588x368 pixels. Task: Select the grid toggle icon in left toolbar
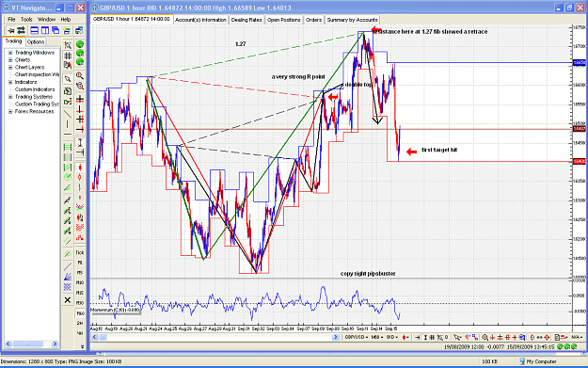coord(68,56)
